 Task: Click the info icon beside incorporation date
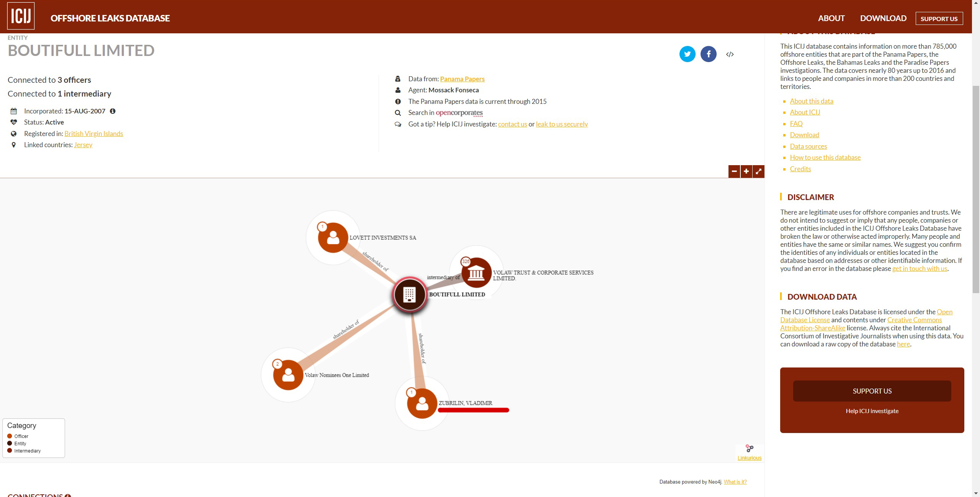pos(113,111)
